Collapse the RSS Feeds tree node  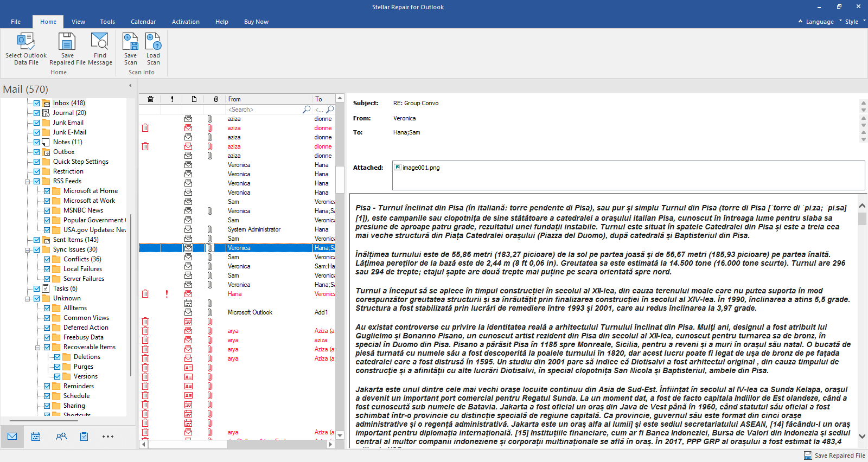pyautogui.click(x=27, y=182)
